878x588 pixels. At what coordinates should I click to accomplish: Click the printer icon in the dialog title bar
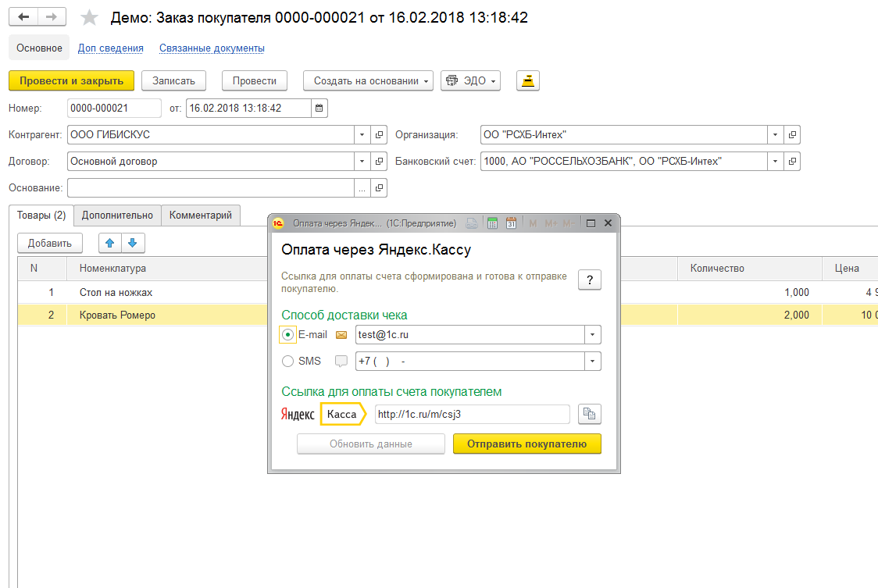point(472,223)
